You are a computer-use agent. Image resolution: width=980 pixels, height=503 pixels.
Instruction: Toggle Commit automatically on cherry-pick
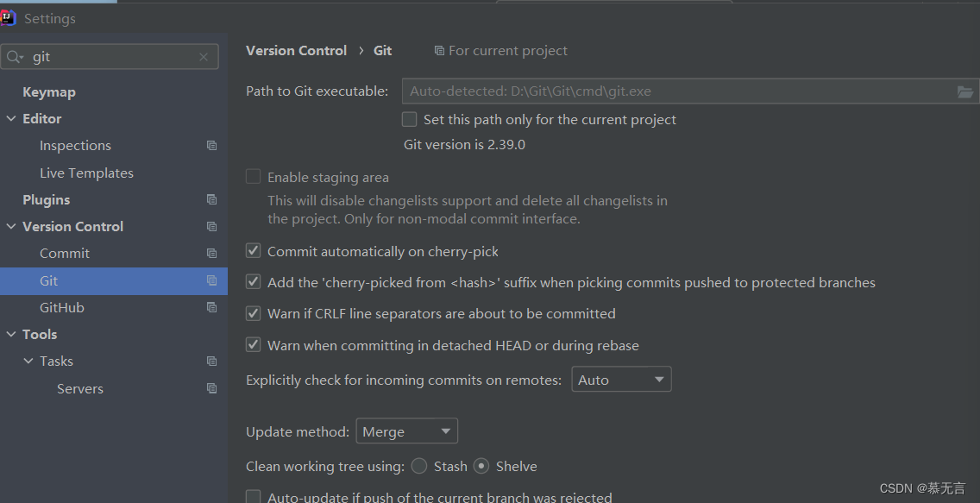(253, 251)
